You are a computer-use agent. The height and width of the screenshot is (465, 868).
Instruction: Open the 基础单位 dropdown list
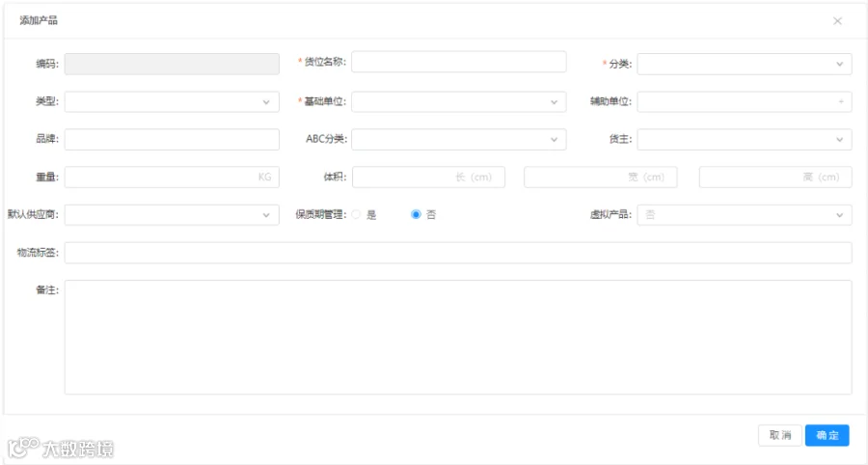(x=458, y=102)
